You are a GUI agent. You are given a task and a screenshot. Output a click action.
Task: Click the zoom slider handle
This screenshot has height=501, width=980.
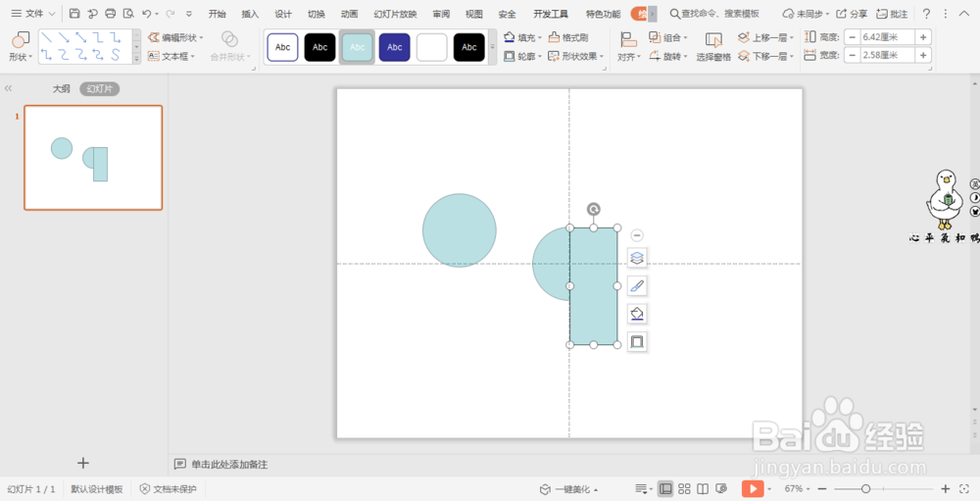tap(865, 488)
